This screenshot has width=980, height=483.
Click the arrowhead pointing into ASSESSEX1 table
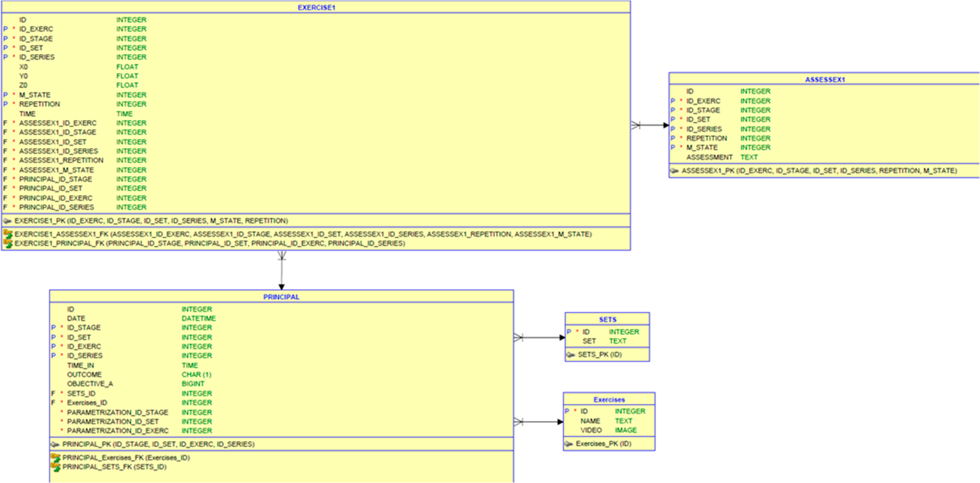click(x=666, y=125)
